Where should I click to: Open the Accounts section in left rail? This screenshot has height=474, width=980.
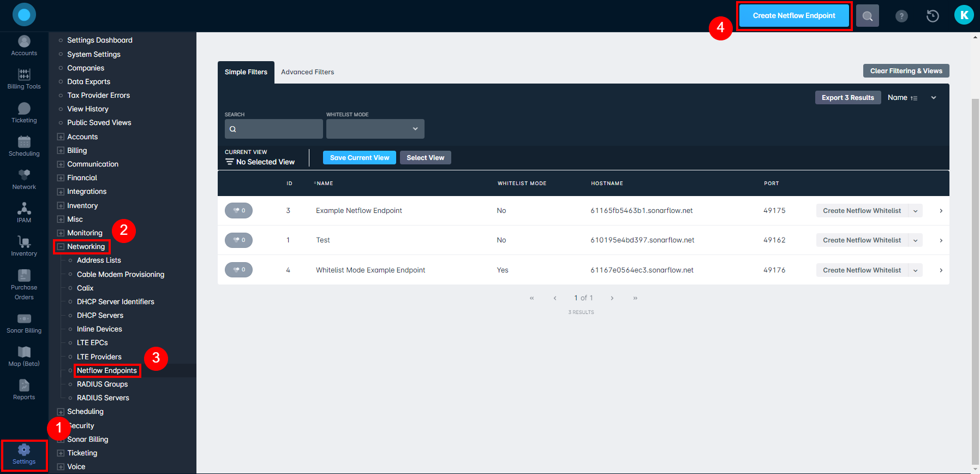24,46
